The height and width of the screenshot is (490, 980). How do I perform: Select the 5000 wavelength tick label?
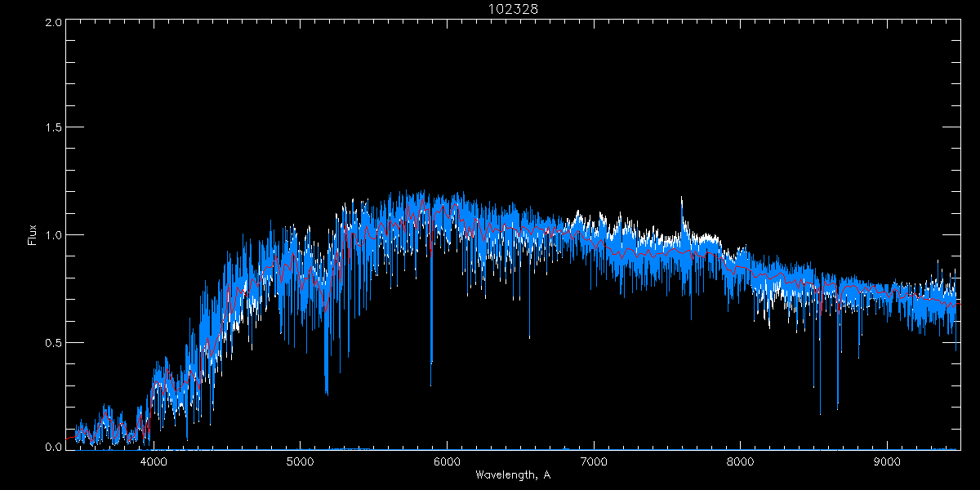(300, 461)
